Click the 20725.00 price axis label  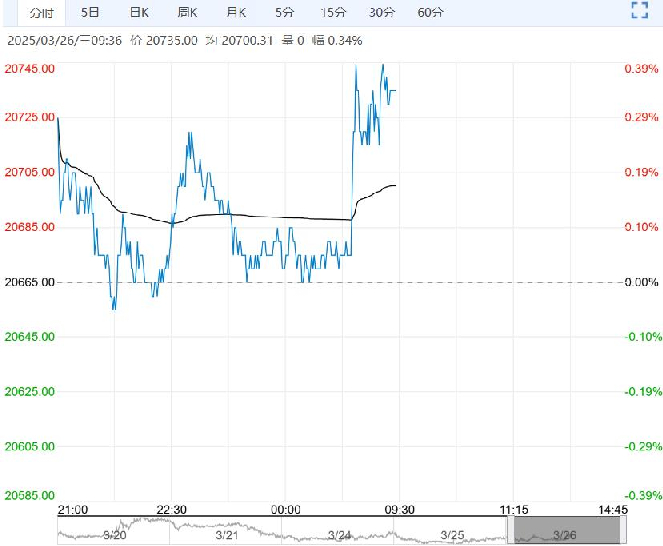tap(30, 117)
